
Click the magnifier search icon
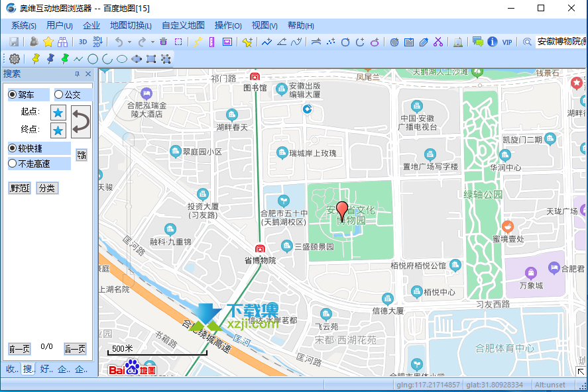pos(527,42)
